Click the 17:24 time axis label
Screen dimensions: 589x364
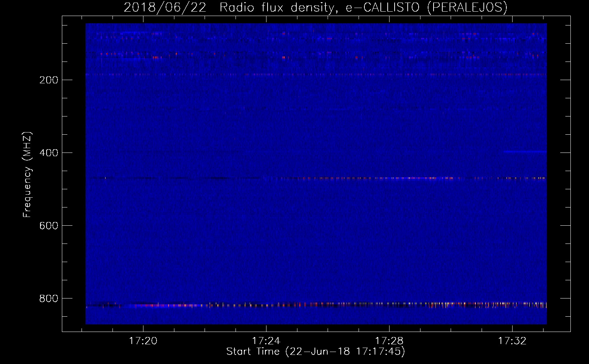pos(266,341)
